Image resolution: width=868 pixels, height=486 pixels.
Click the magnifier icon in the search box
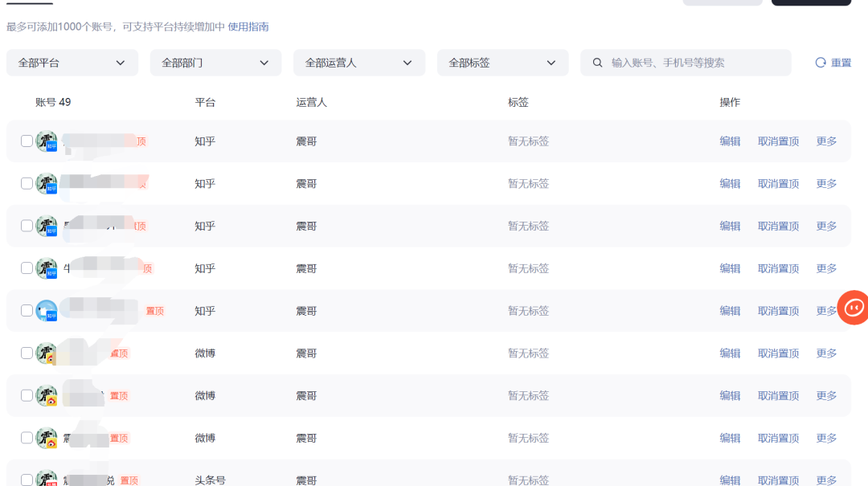coord(596,62)
